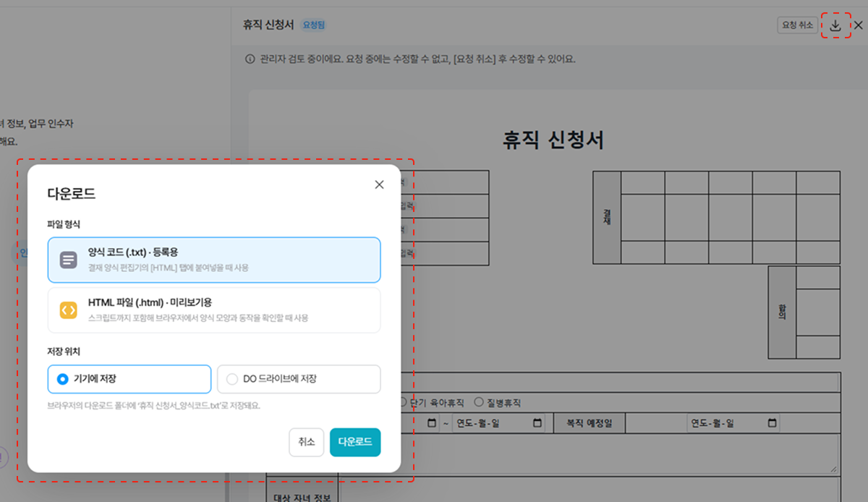Pick the HTML 파일 (.html) 미리보기용 file format
868x502 pixels.
(x=214, y=310)
